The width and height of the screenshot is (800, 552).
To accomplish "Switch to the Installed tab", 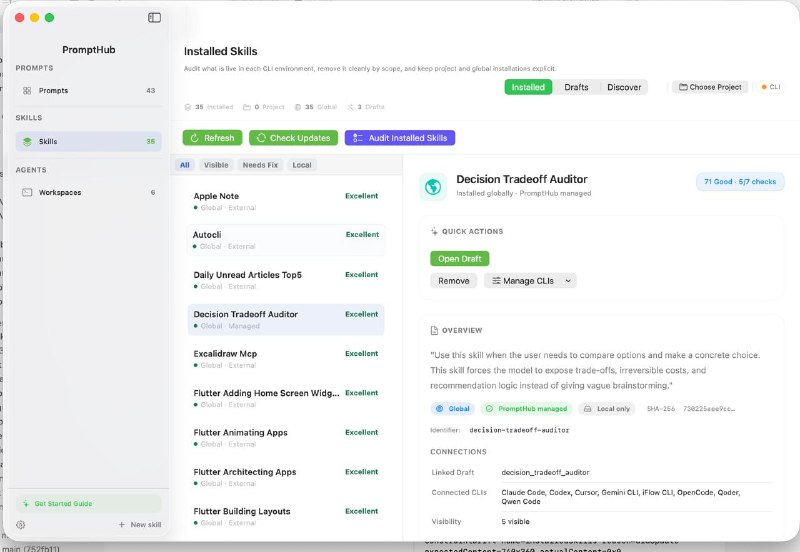I will click(x=528, y=87).
